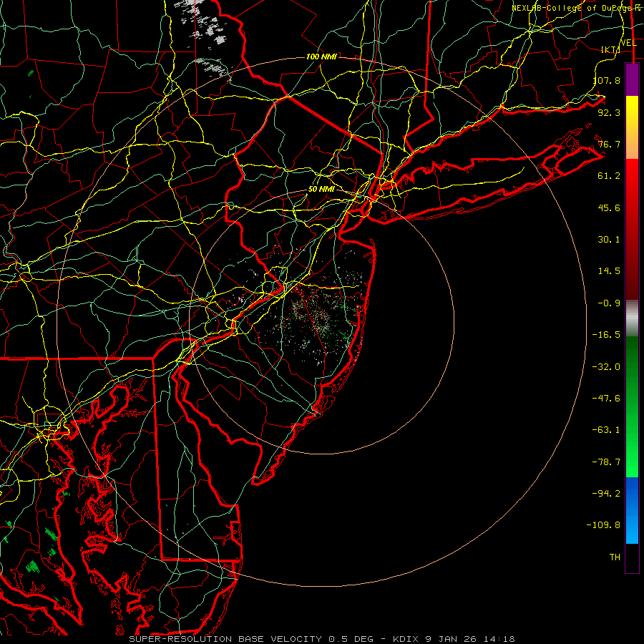Click the 30.1 velocity scale value

pyautogui.click(x=609, y=240)
